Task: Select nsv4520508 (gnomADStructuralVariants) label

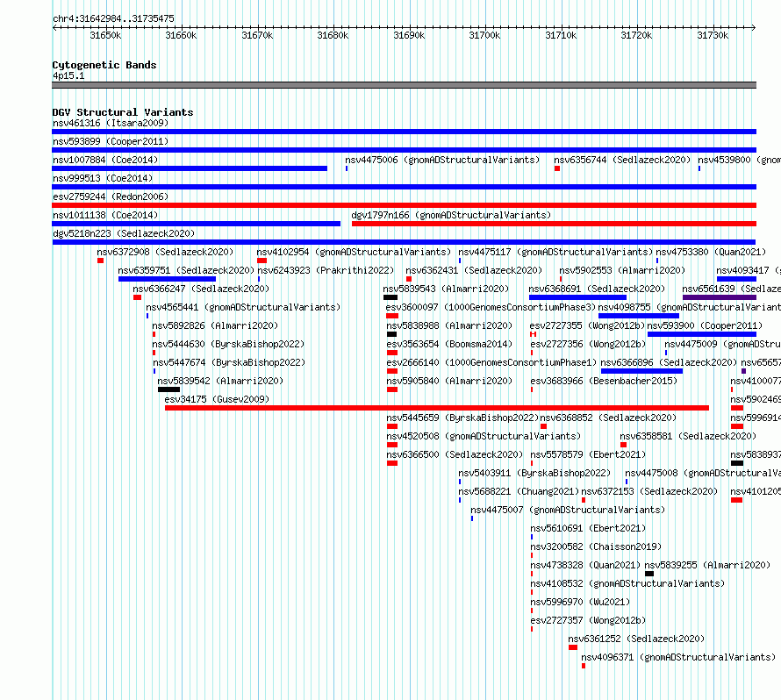Action: tap(484, 436)
